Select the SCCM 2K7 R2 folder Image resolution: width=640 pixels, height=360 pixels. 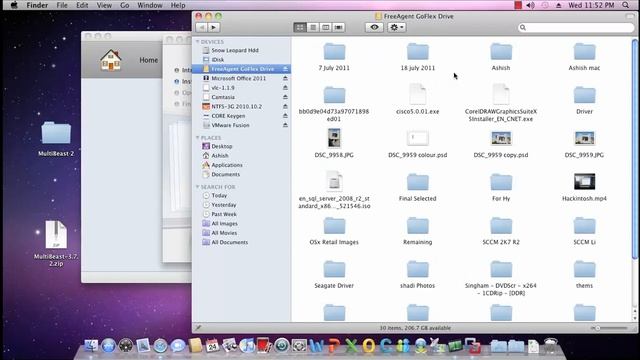pos(501,226)
